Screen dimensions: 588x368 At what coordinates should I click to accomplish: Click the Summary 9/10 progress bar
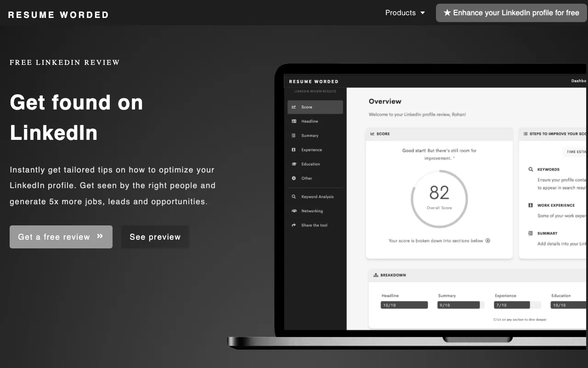coord(461,305)
